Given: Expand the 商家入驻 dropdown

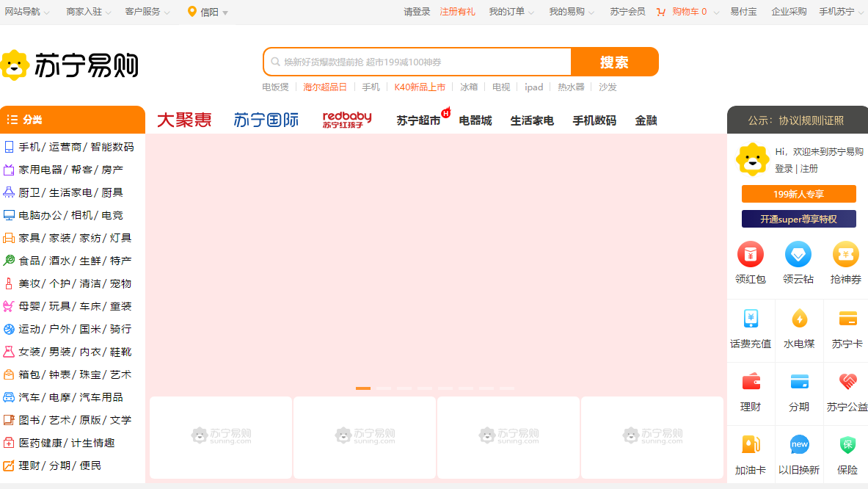Looking at the screenshot, I should click(x=89, y=12).
